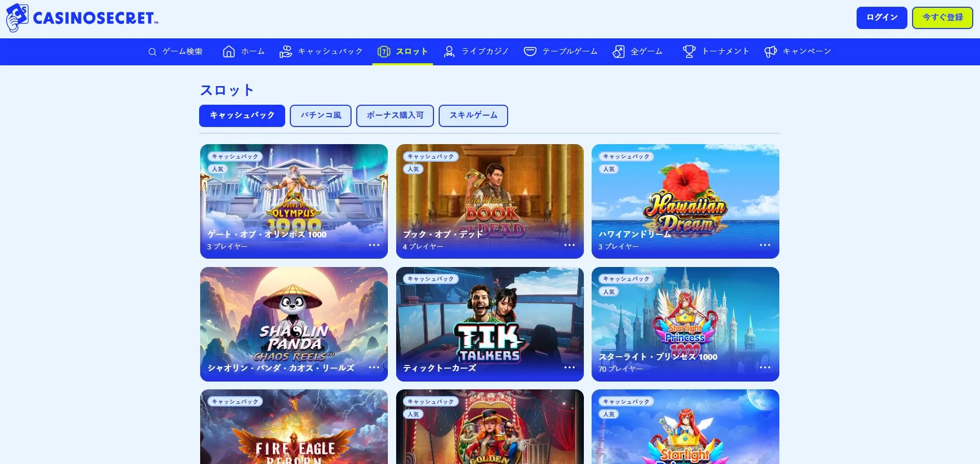Select ライブカジノ dealer icon

pyautogui.click(x=449, y=51)
